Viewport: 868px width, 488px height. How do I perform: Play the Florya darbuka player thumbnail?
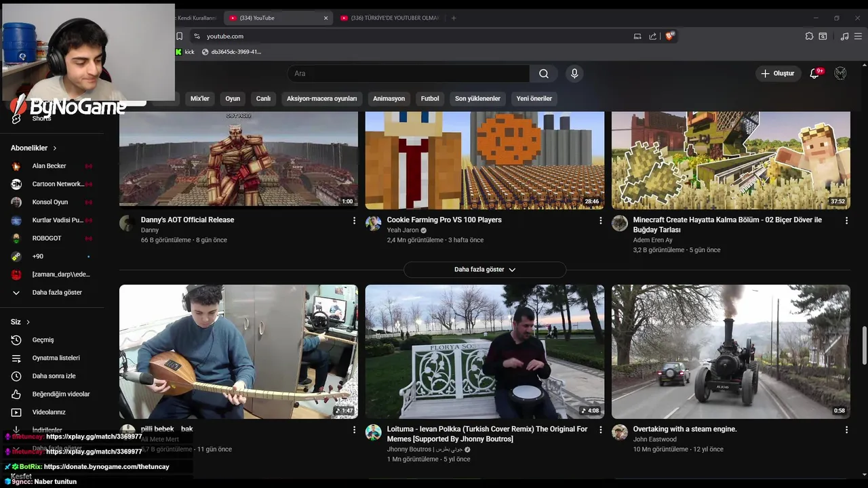click(485, 352)
